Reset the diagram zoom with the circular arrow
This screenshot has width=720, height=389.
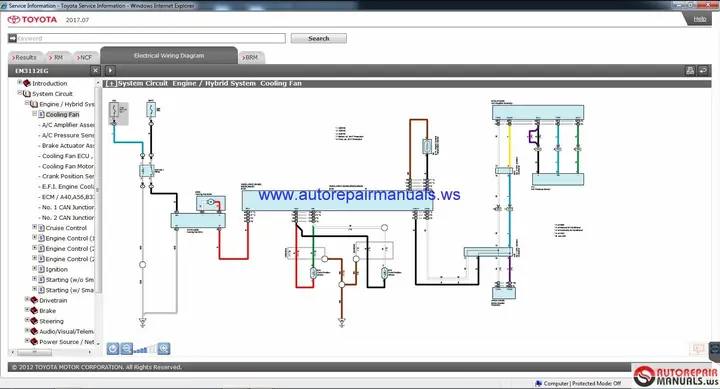point(112,349)
